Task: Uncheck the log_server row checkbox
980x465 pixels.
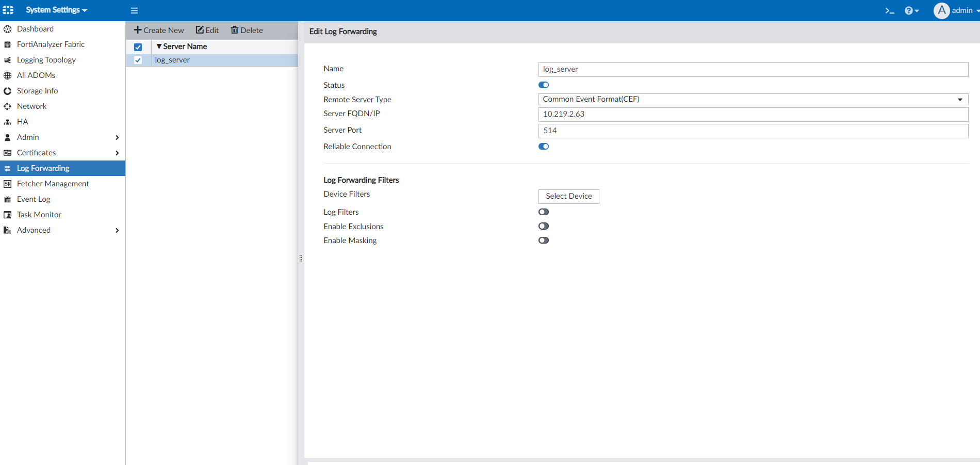Action: click(x=138, y=60)
